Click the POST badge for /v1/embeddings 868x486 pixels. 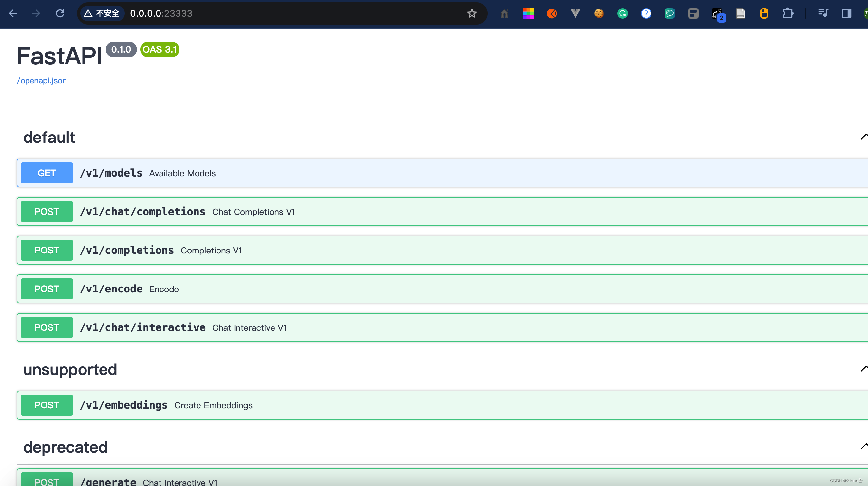pyautogui.click(x=47, y=405)
